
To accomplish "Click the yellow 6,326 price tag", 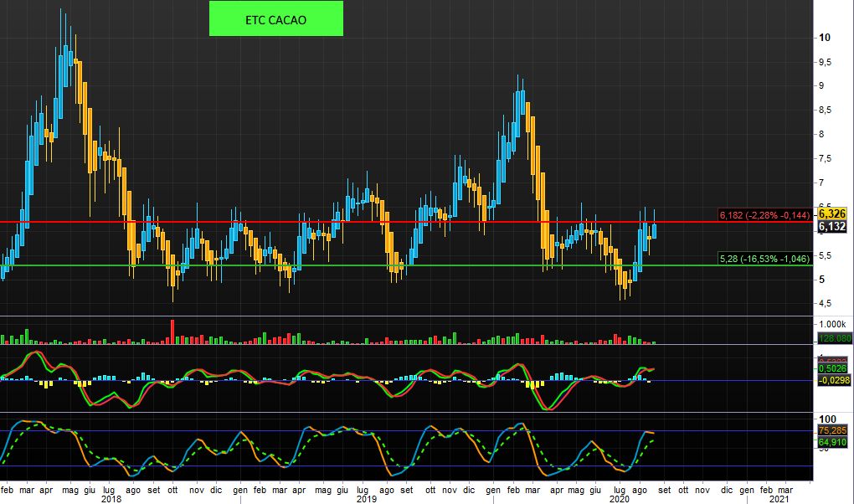I will pyautogui.click(x=831, y=214).
